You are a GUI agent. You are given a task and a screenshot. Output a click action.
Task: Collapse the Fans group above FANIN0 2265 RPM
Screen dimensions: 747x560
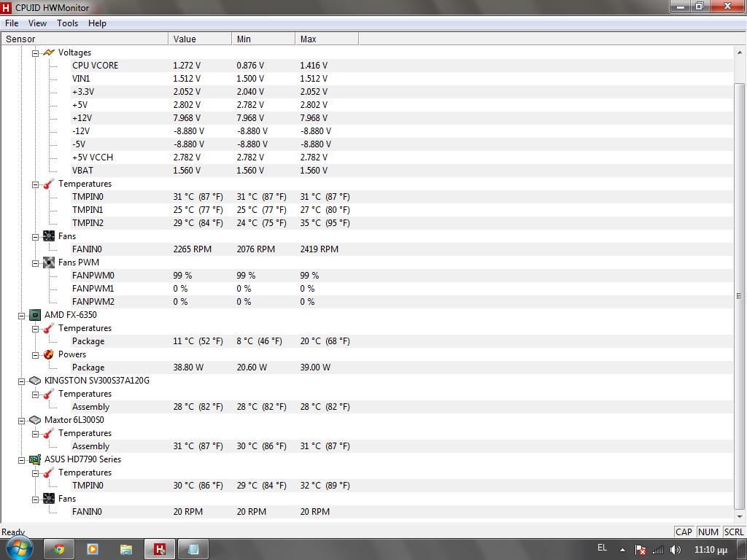point(35,237)
